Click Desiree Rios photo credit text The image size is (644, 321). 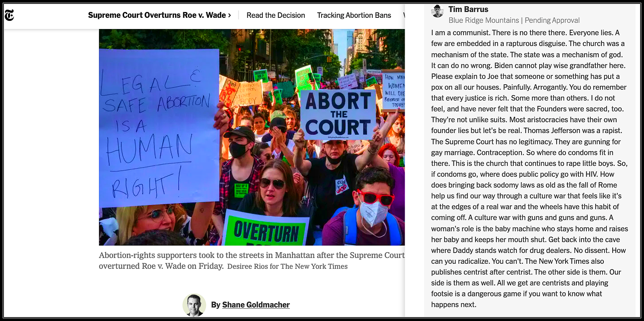[x=287, y=266]
